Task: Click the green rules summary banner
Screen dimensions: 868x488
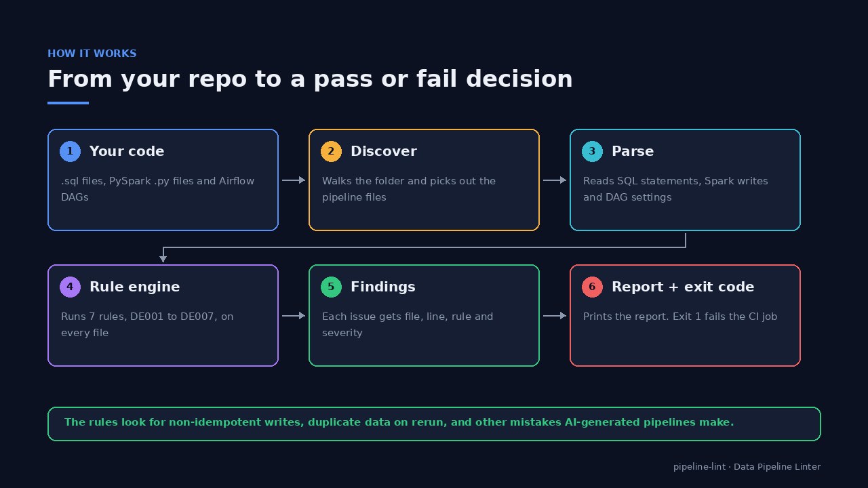Action: tap(434, 424)
